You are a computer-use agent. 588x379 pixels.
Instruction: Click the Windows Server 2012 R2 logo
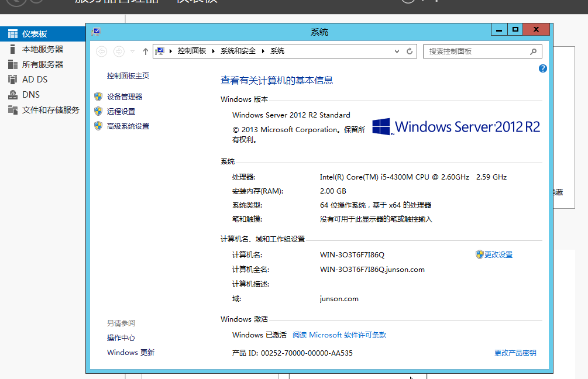click(x=456, y=127)
